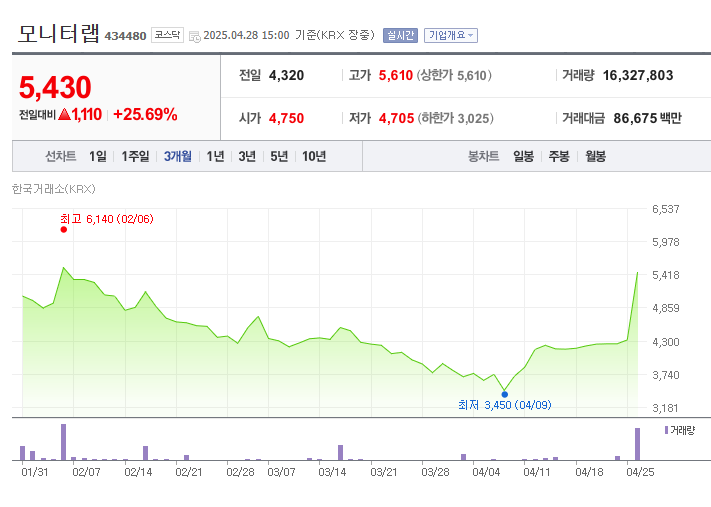Screen dimensions: 711x507
Task: Switch chart range to 5년
Action: [x=279, y=156]
